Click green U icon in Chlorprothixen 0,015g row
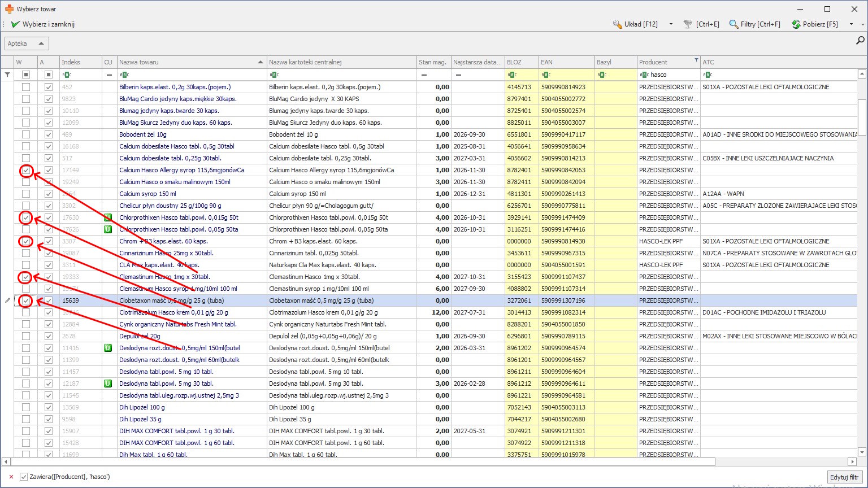The width and height of the screenshot is (868, 488). tap(108, 217)
